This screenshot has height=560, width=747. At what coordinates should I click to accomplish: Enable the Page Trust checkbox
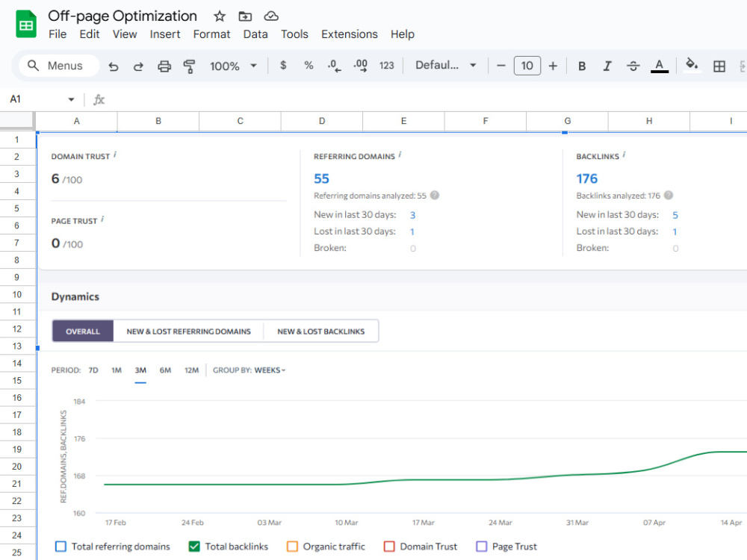482,547
